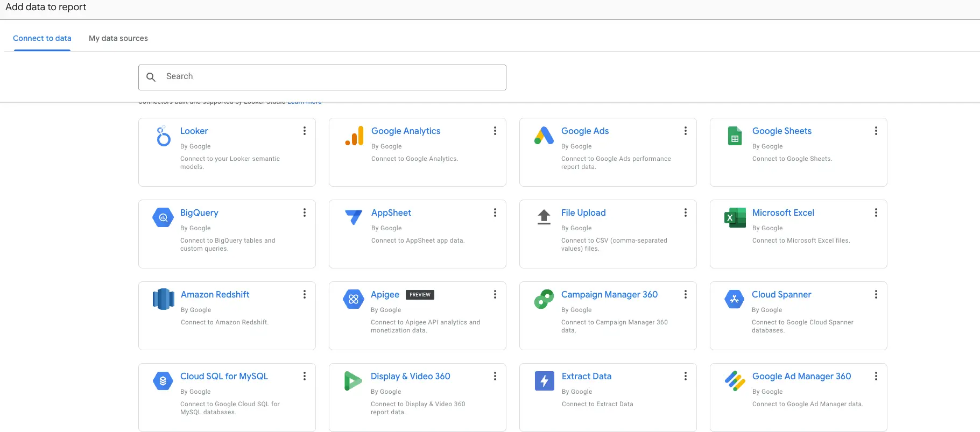Open the Apigee card's three-dot menu
The image size is (980, 432).
coord(495,294)
